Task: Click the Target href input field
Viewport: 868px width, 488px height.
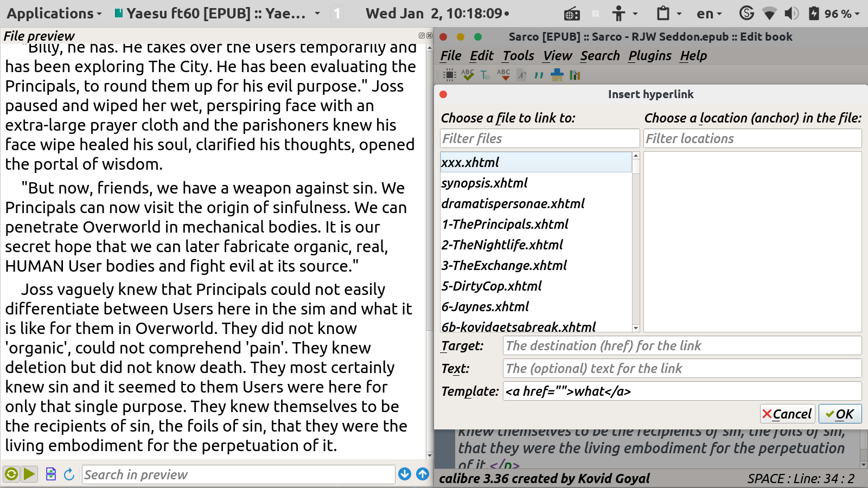Action: 682,345
